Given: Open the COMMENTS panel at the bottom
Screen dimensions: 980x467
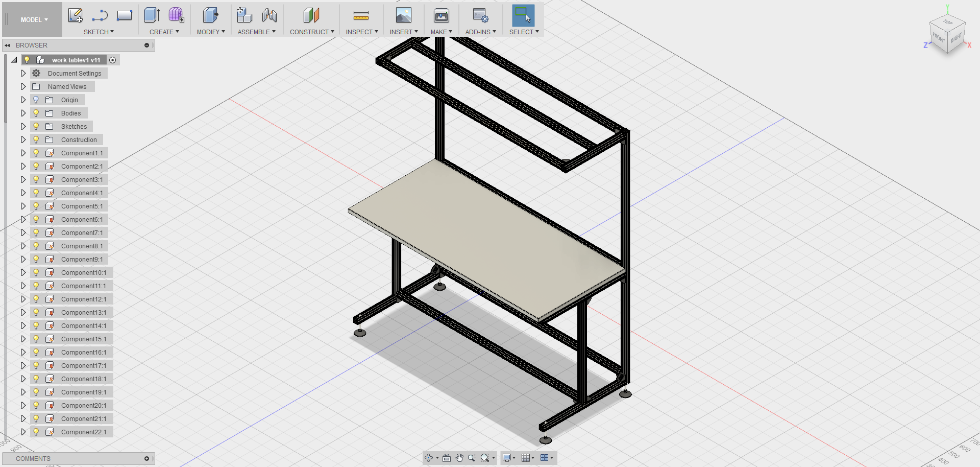Looking at the screenshot, I should point(33,458).
